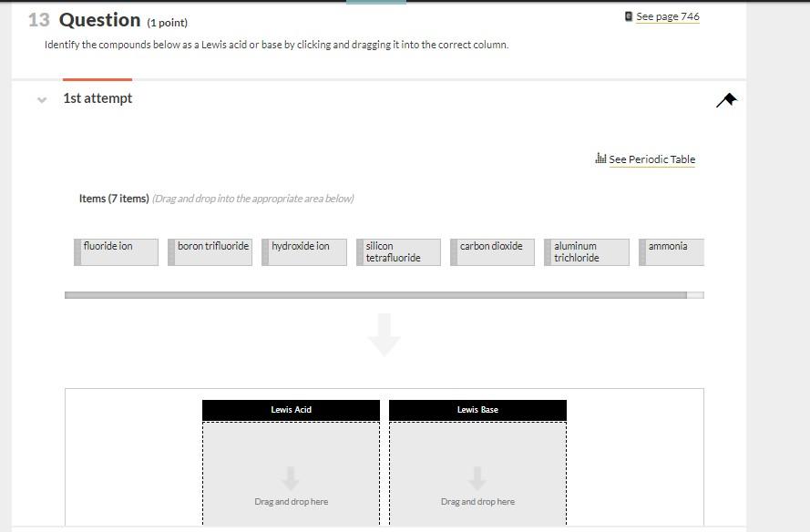Click the Lewis Acid column header
The width and height of the screenshot is (810, 532).
291,410
